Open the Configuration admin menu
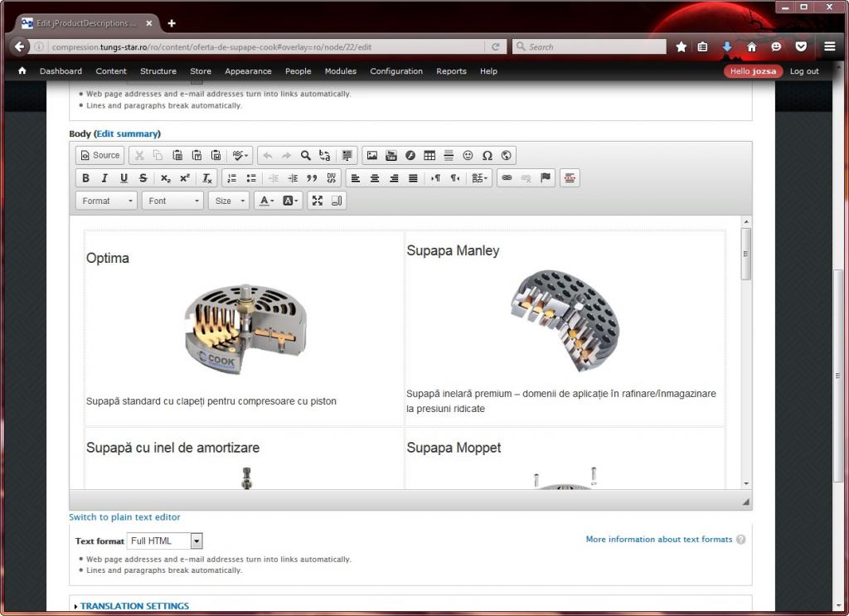Image resolution: width=849 pixels, height=616 pixels. click(396, 71)
